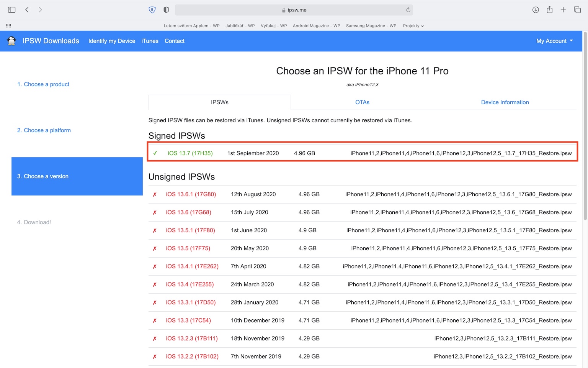Click red X beside iOS 13.5.1
Screen dimensions: 588x368
point(155,230)
